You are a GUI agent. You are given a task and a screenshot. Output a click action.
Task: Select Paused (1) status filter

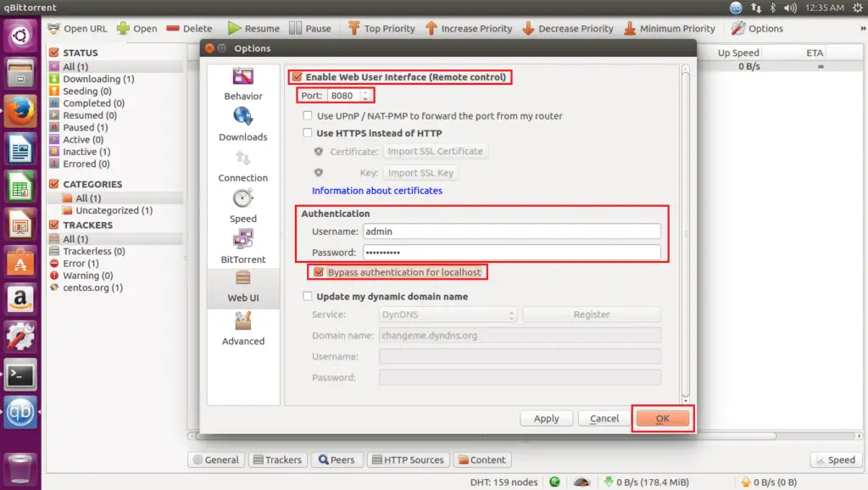86,127
